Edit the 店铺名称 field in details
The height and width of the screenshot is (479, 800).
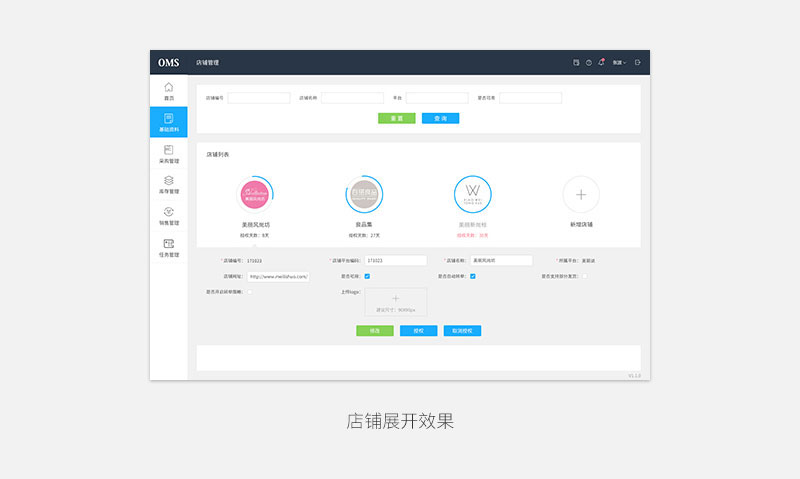tap(501, 260)
